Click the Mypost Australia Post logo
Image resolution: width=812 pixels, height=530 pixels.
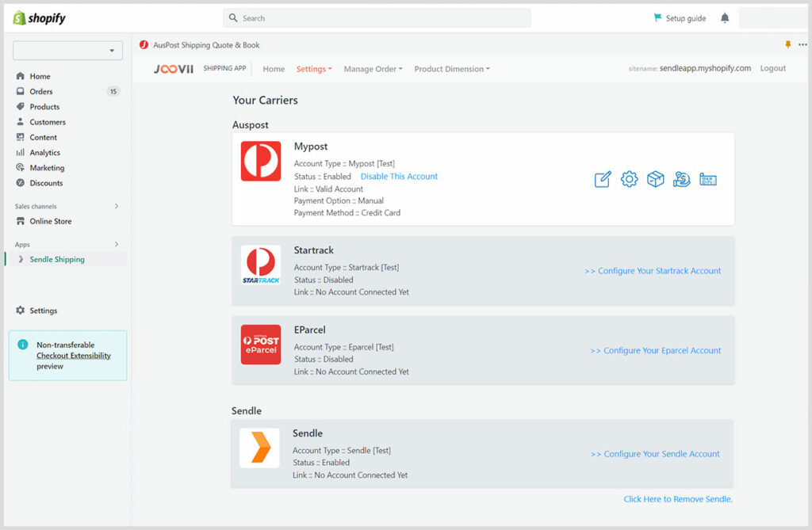click(261, 161)
